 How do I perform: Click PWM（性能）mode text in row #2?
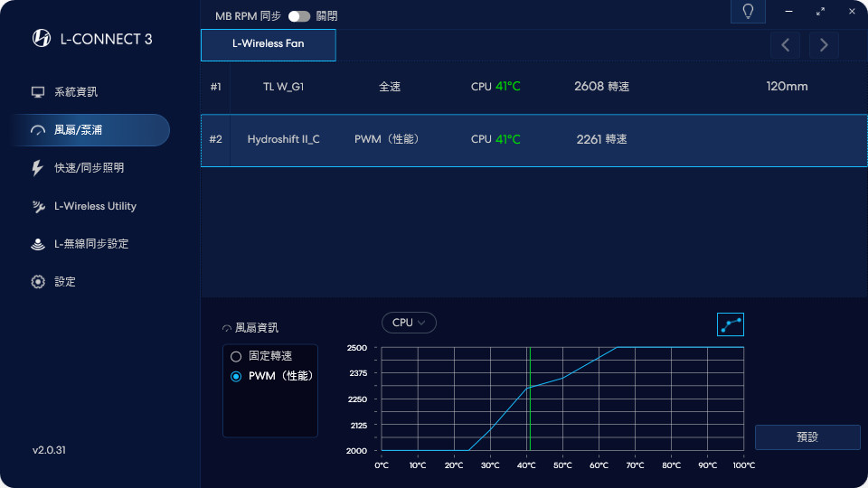click(x=386, y=139)
